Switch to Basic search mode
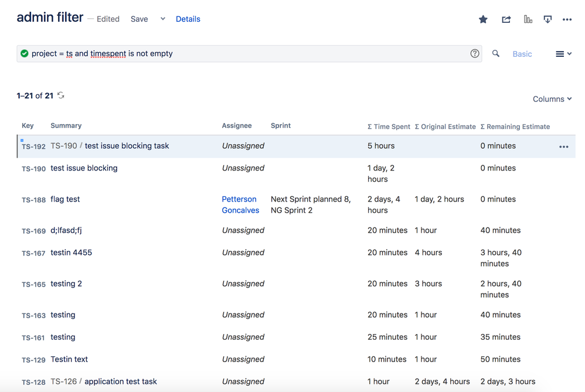The height and width of the screenshot is (392, 585). [x=522, y=54]
